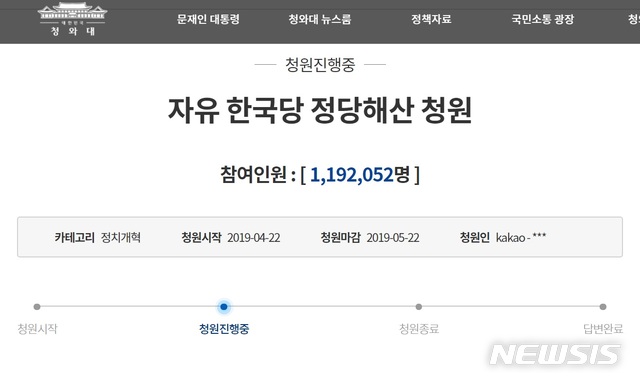This screenshot has height=383, width=640.
Task: Click the 청원시작 step dot on the progress line
Action: point(37,307)
